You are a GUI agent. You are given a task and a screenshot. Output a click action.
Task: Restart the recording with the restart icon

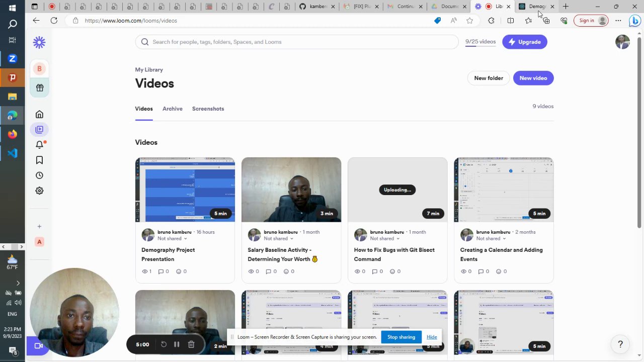[x=164, y=344]
